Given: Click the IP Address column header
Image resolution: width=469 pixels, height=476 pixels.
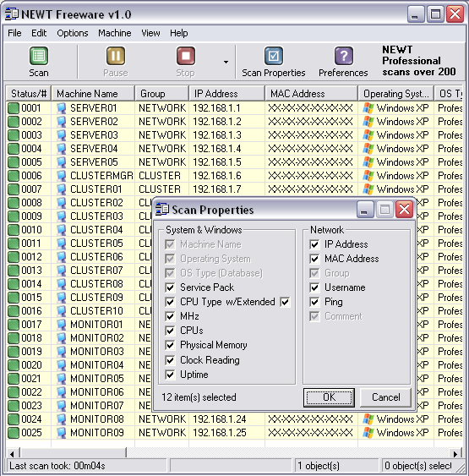Looking at the screenshot, I should tap(227, 94).
